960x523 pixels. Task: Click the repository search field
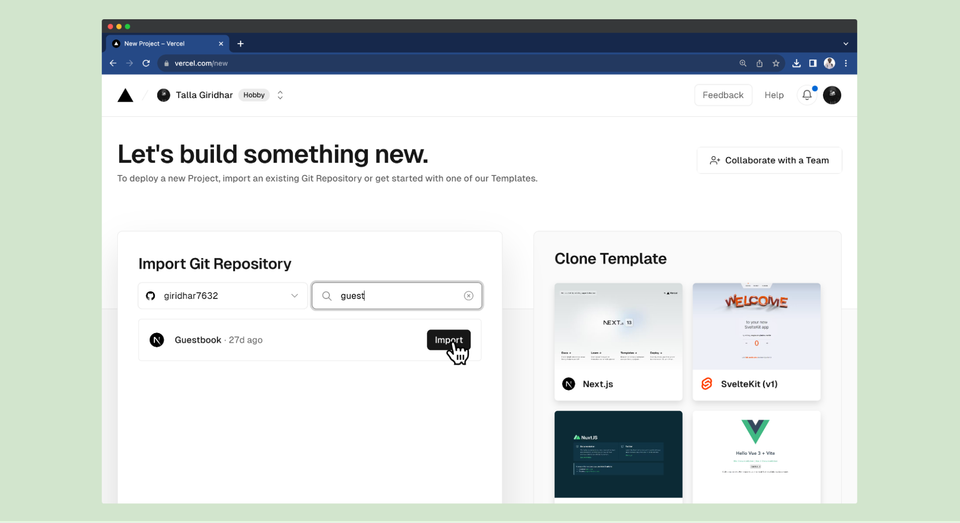(397, 296)
